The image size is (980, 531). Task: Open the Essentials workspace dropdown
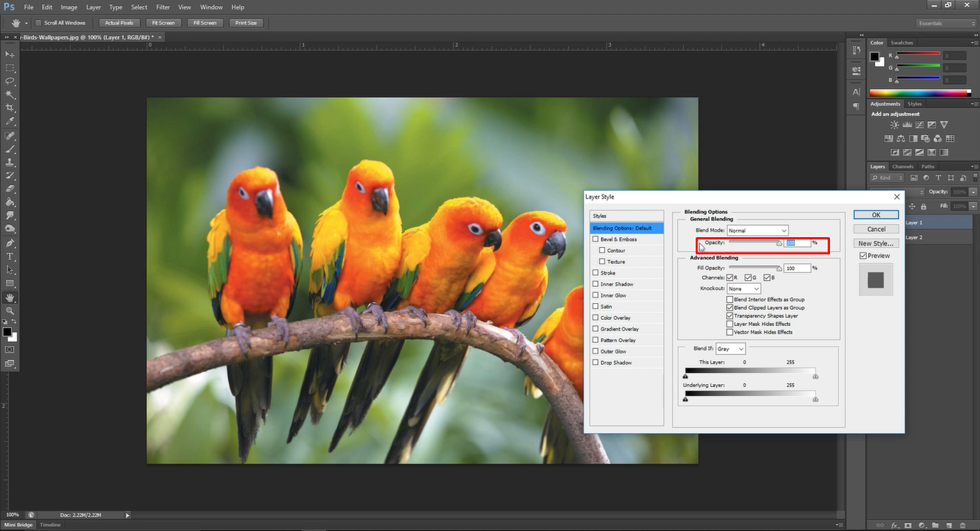(946, 23)
